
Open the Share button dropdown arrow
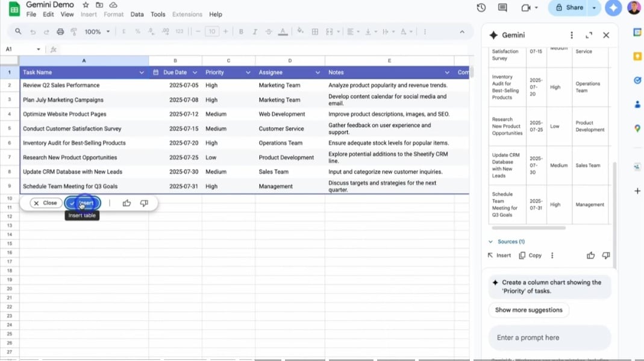pos(594,8)
